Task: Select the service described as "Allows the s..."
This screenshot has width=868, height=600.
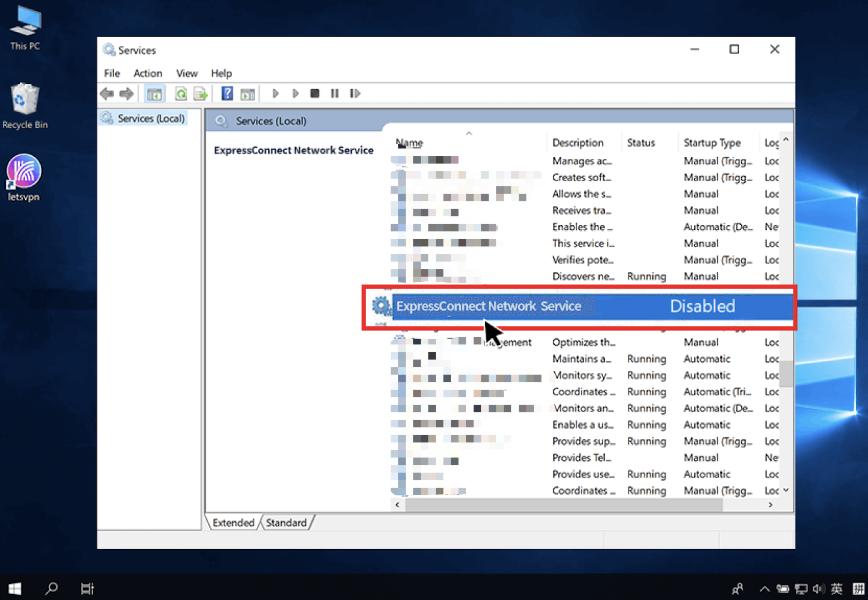Action: point(584,194)
